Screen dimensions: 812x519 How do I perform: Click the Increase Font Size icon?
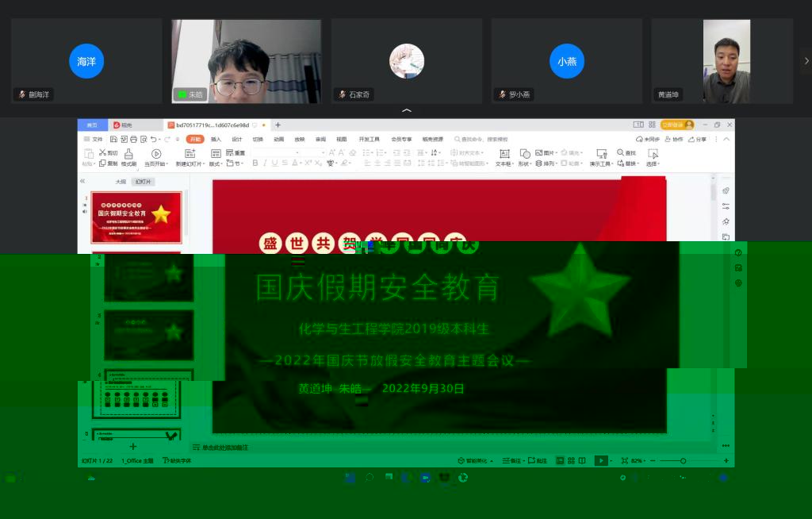click(332, 152)
